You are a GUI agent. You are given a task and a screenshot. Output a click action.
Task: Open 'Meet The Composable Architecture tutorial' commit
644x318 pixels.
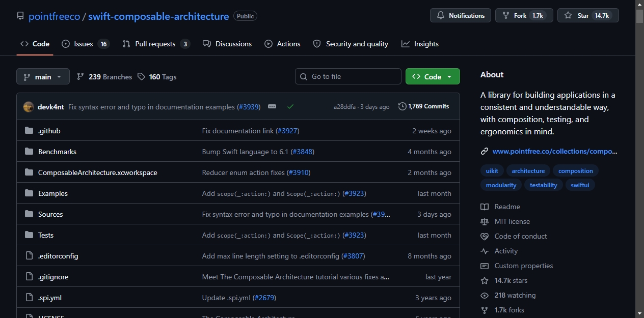[296, 277]
